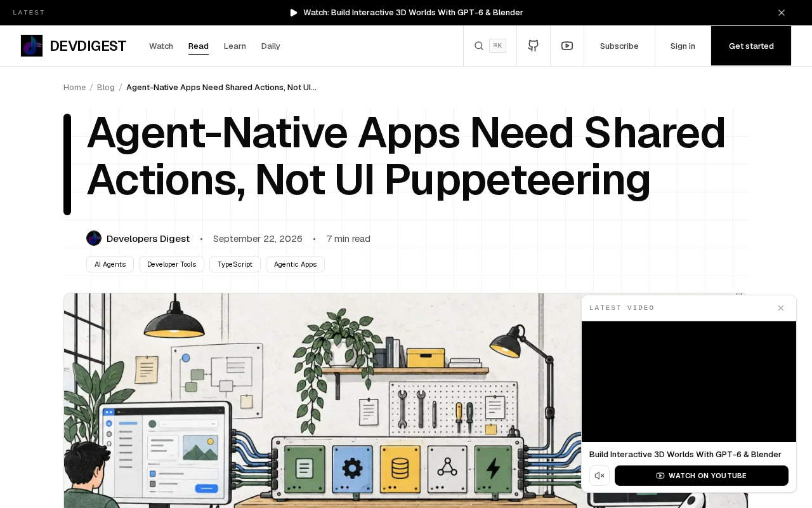812x508 pixels.
Task: Click Watch on YouTube button
Action: 702,476
